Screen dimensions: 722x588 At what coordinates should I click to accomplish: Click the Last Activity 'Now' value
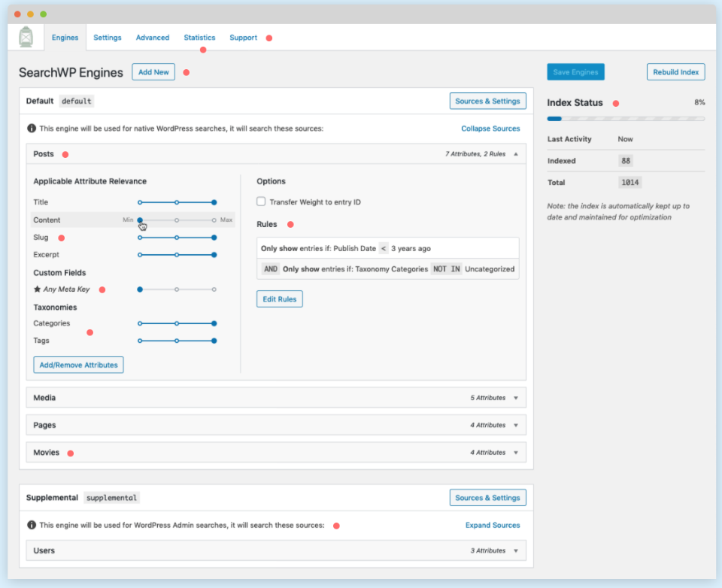point(625,139)
